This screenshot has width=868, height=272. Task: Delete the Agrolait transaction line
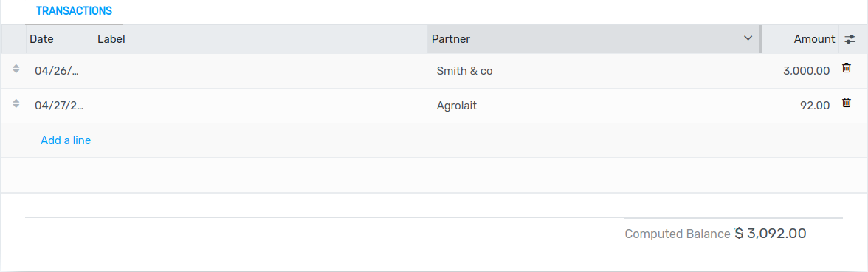[x=847, y=103]
